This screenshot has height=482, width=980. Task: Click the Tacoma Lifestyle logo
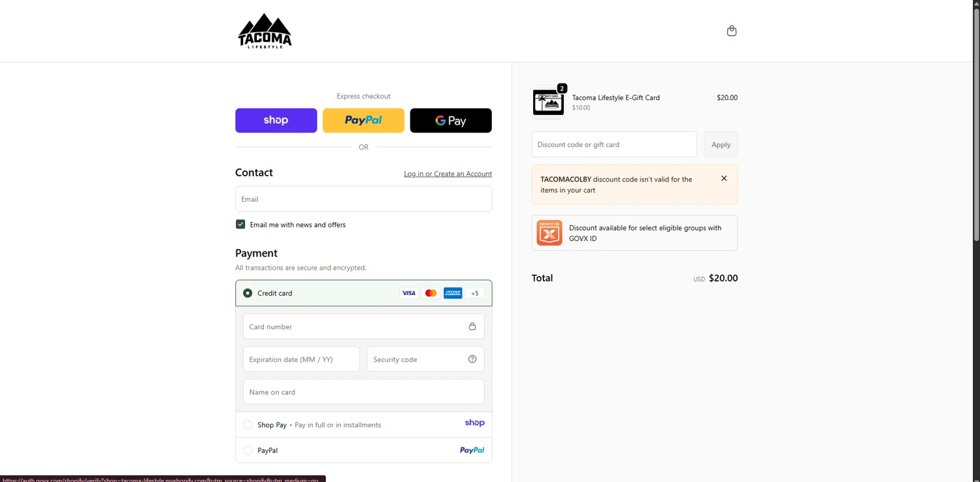click(x=265, y=31)
